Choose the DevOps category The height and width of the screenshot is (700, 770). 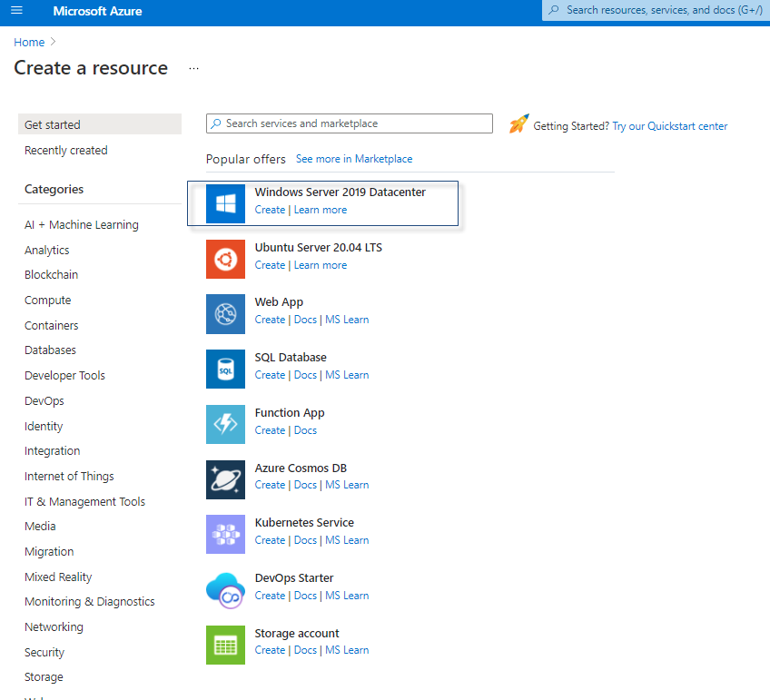[44, 401]
